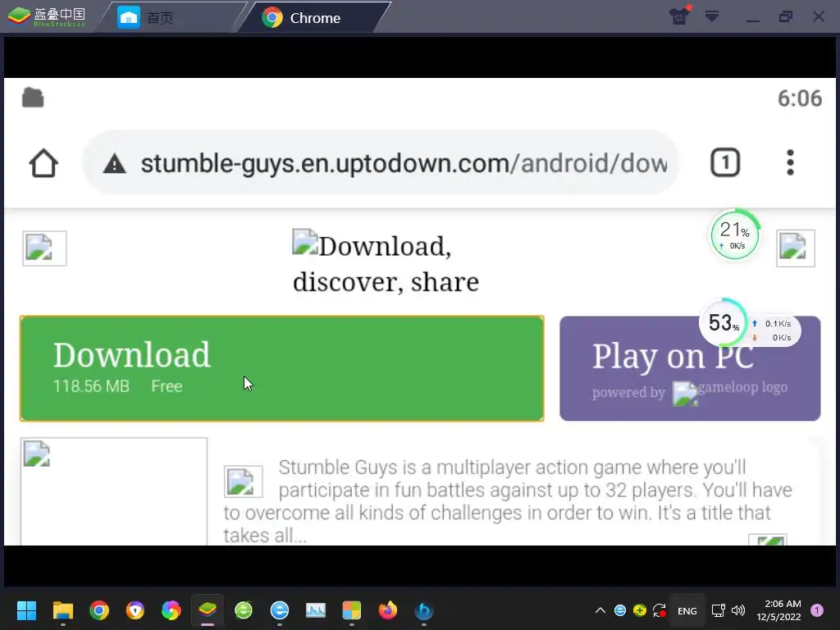Open the green e browser taskbar icon
Viewport: 840px width, 630px height.
click(x=244, y=610)
